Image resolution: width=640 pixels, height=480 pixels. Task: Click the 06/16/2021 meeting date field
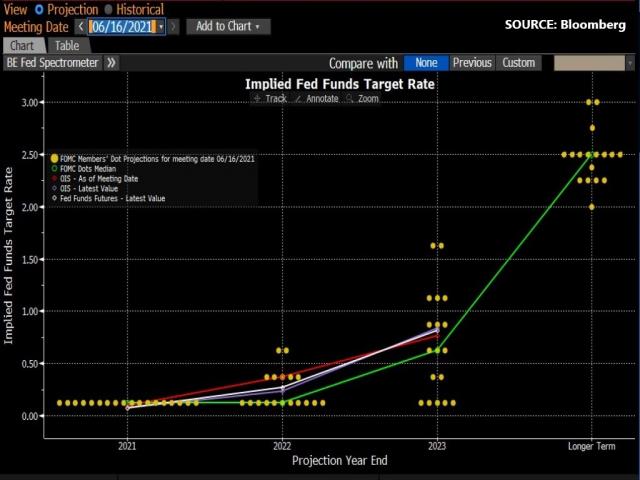tap(122, 27)
